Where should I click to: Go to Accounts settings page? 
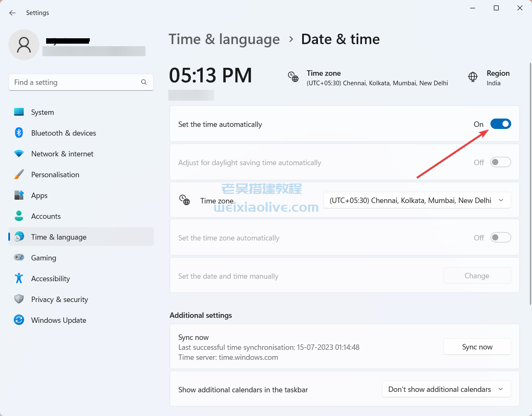pos(46,216)
